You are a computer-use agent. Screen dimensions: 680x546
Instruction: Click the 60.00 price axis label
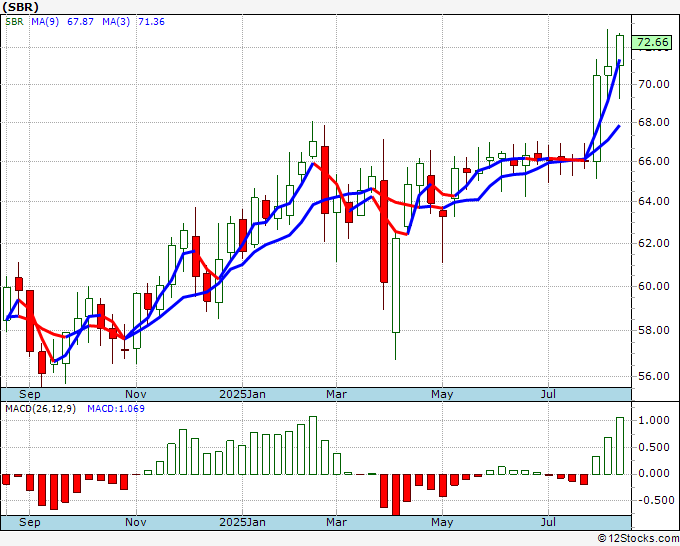pyautogui.click(x=654, y=286)
